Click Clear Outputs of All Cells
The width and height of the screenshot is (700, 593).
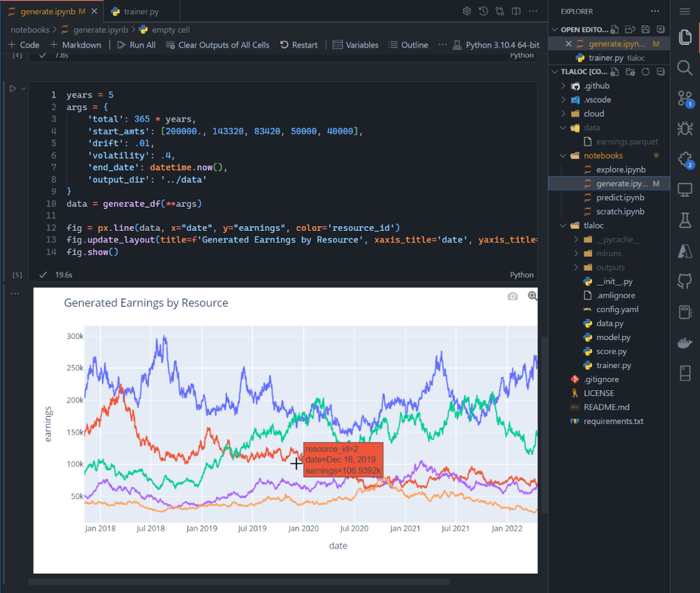(217, 45)
